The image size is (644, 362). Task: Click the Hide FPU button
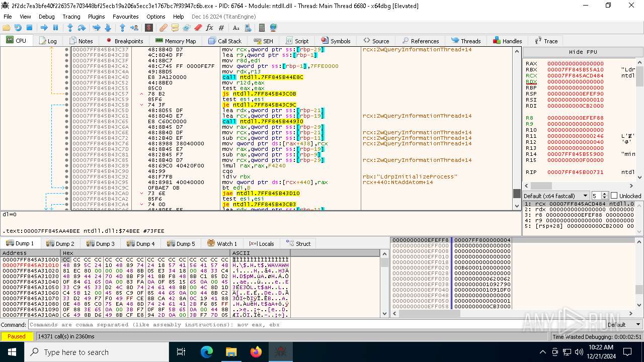(583, 52)
